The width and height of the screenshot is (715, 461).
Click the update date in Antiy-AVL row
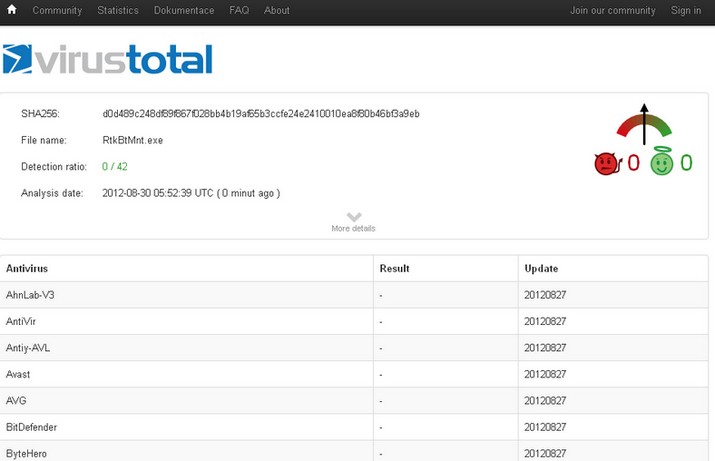pyautogui.click(x=545, y=348)
